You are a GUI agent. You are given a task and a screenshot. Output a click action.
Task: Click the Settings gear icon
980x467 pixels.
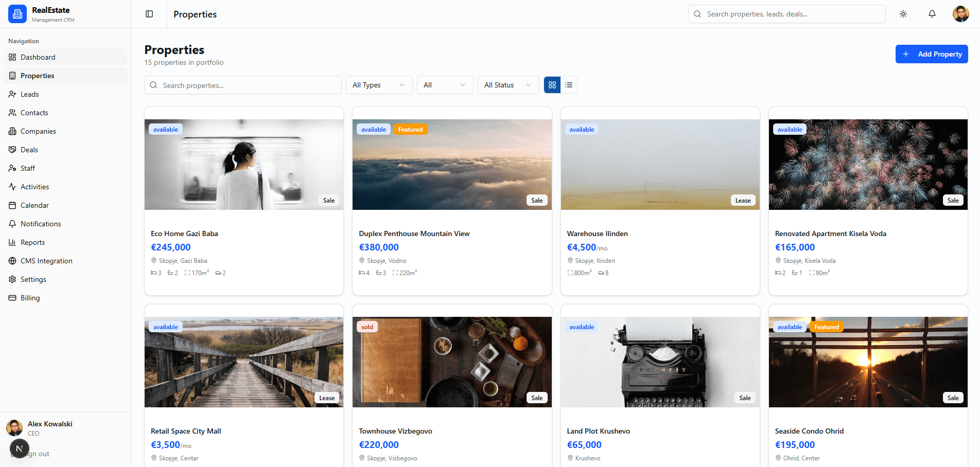12,279
